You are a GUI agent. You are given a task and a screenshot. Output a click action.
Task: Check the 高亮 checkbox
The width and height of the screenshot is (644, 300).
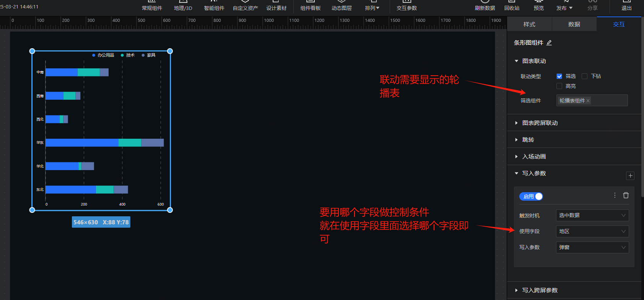(x=559, y=86)
